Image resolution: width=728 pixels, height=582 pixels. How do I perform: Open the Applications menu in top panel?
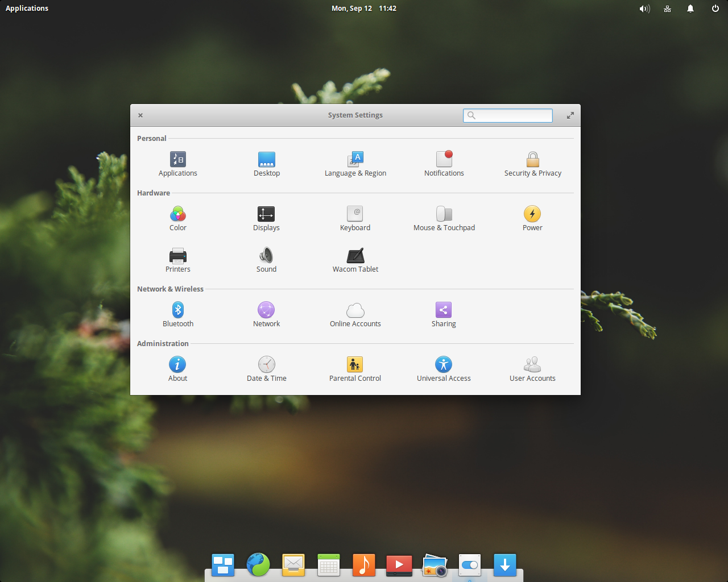27,9
